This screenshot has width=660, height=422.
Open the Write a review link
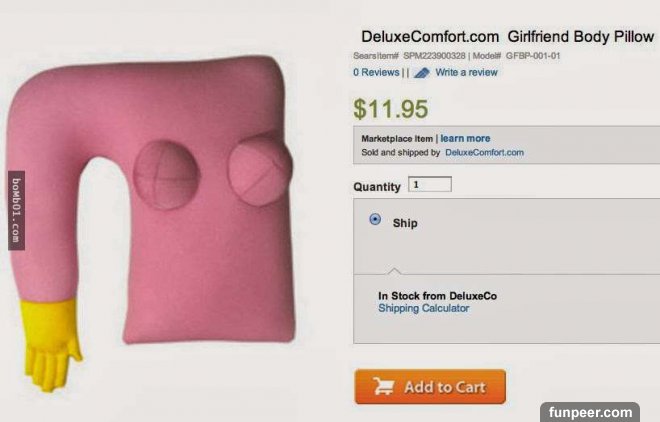coord(466,72)
